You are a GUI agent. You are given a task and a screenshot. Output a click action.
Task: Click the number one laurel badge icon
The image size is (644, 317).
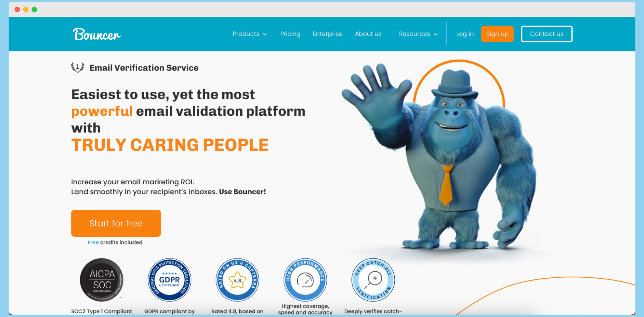[x=78, y=68]
